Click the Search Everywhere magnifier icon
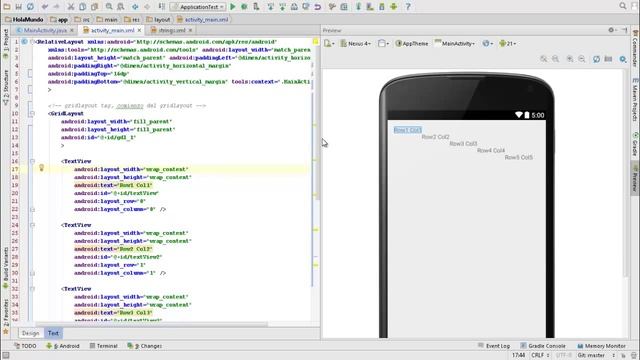This screenshot has width=640, height=360. point(622,6)
